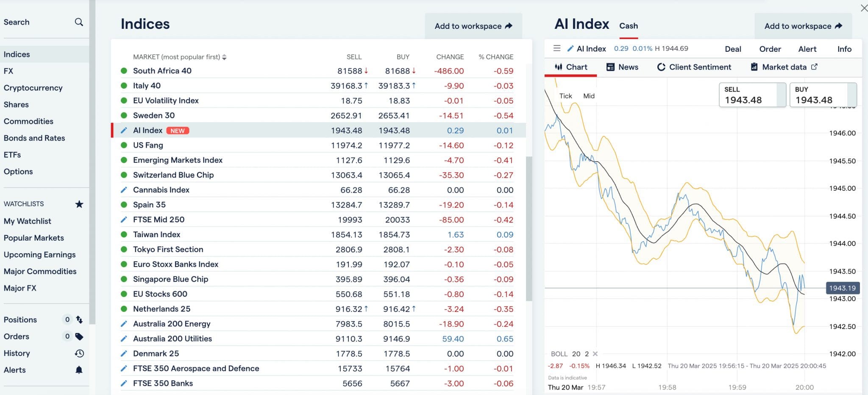Open Commodities in the sidebar
Image resolution: width=868 pixels, height=395 pixels.
[28, 121]
